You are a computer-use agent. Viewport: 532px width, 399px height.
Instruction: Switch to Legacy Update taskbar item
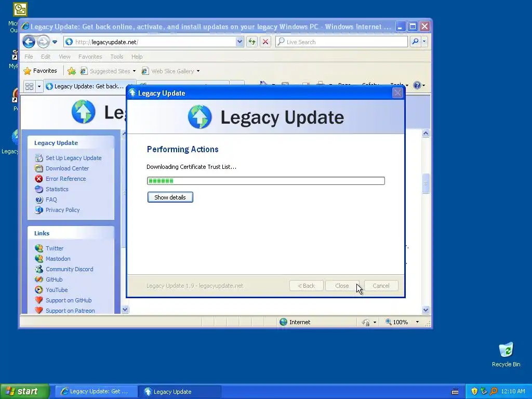180,392
